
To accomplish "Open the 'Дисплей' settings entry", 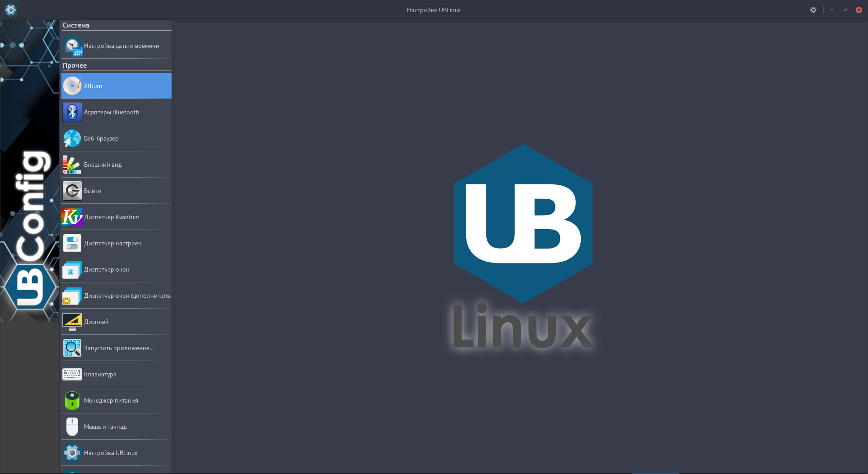I will pos(117,322).
